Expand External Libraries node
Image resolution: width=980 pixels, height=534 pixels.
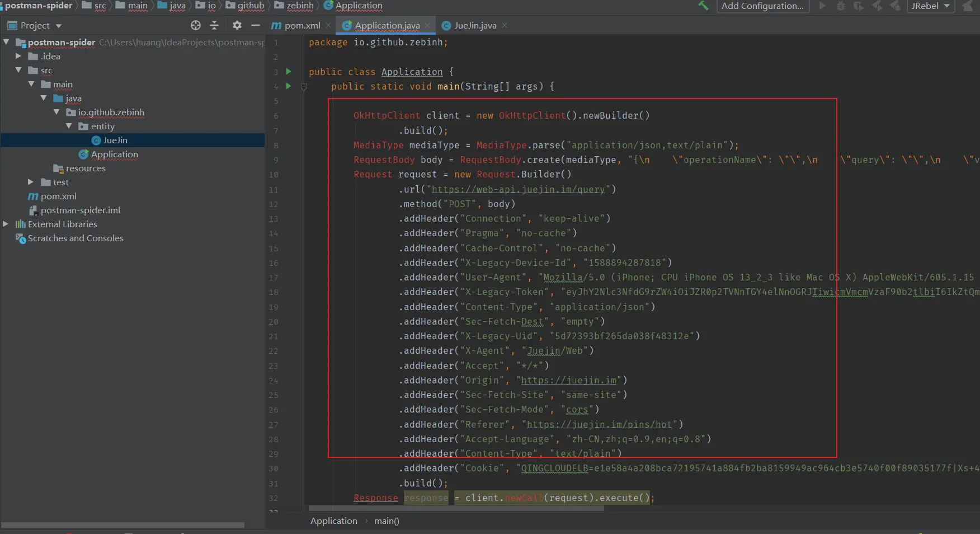(x=6, y=224)
